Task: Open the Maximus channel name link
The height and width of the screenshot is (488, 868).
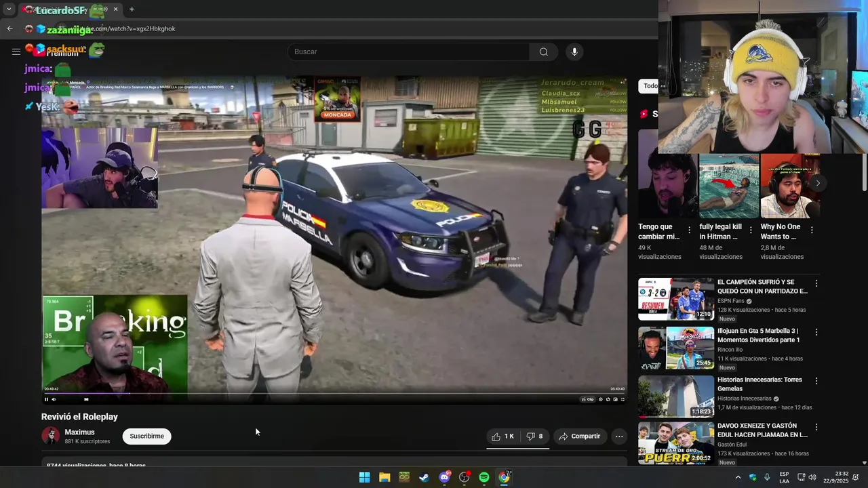Action: [79, 432]
